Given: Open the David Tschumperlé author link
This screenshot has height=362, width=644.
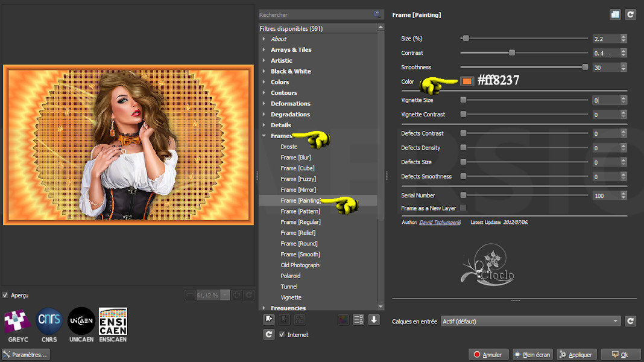Looking at the screenshot, I should [440, 223].
